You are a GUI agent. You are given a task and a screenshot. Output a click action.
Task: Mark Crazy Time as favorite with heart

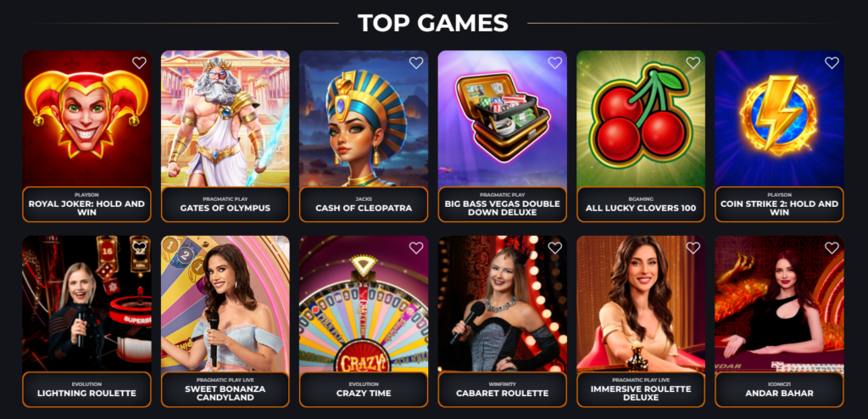416,249
